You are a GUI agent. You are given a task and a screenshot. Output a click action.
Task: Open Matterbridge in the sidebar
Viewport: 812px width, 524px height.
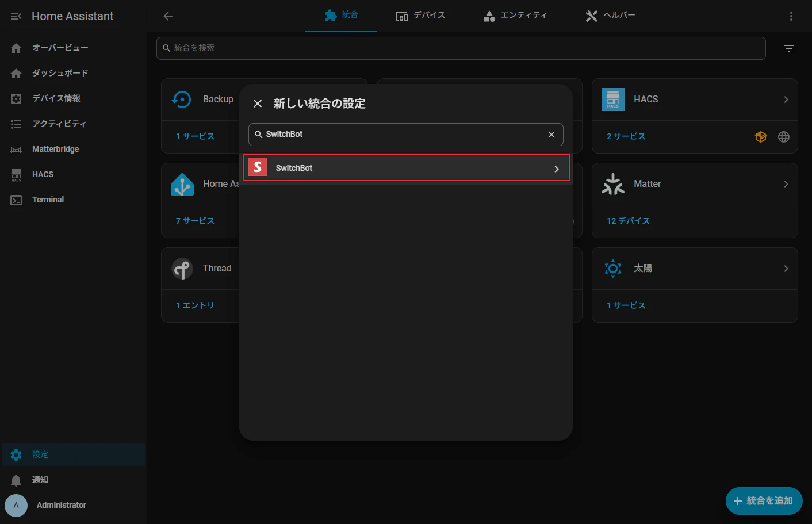(74, 149)
